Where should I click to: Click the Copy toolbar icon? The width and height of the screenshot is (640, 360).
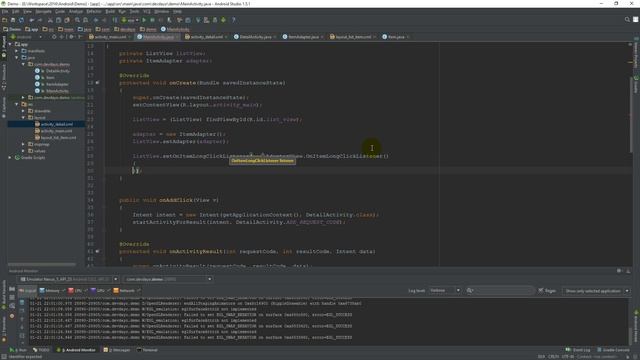[x=58, y=20]
